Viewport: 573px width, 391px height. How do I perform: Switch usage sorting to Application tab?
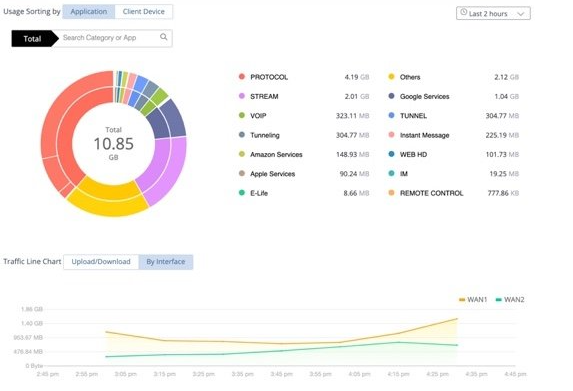point(89,12)
